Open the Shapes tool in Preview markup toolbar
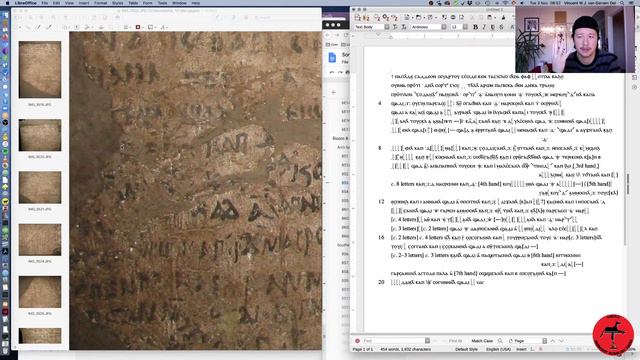This screenshot has height=360, width=640. pos(66,27)
